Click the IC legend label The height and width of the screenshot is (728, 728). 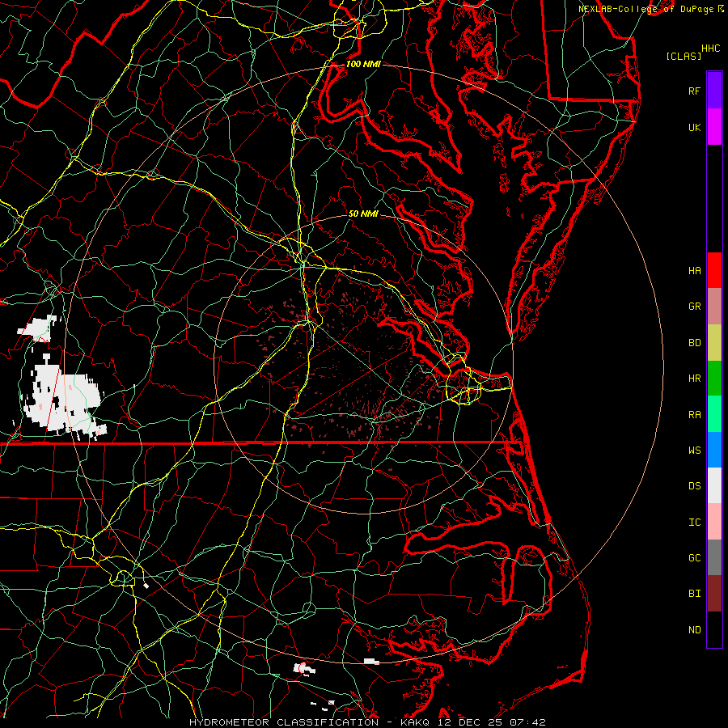694,522
